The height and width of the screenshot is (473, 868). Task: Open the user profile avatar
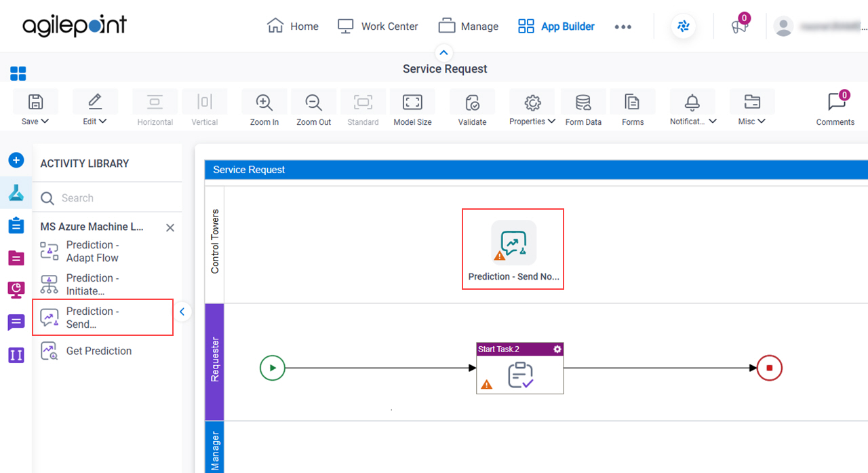pos(784,26)
